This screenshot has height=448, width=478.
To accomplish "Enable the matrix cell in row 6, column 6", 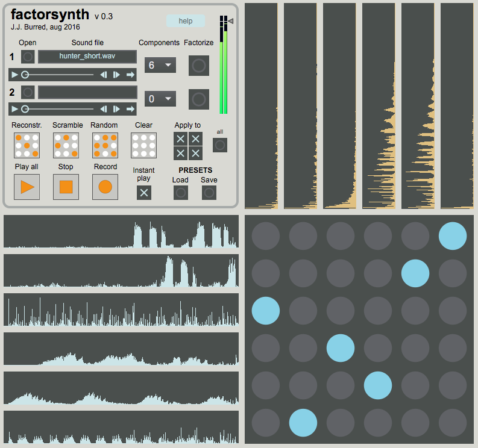I will [453, 423].
